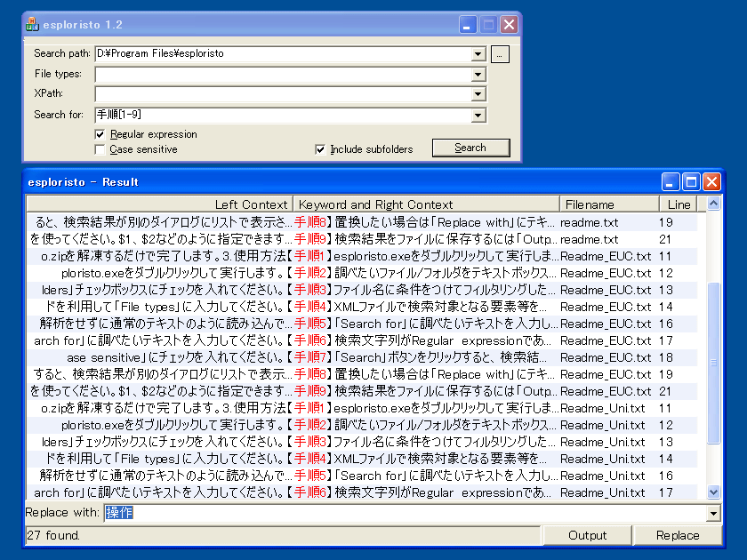Focus the Search for input field
747x560 pixels.
click(x=283, y=116)
